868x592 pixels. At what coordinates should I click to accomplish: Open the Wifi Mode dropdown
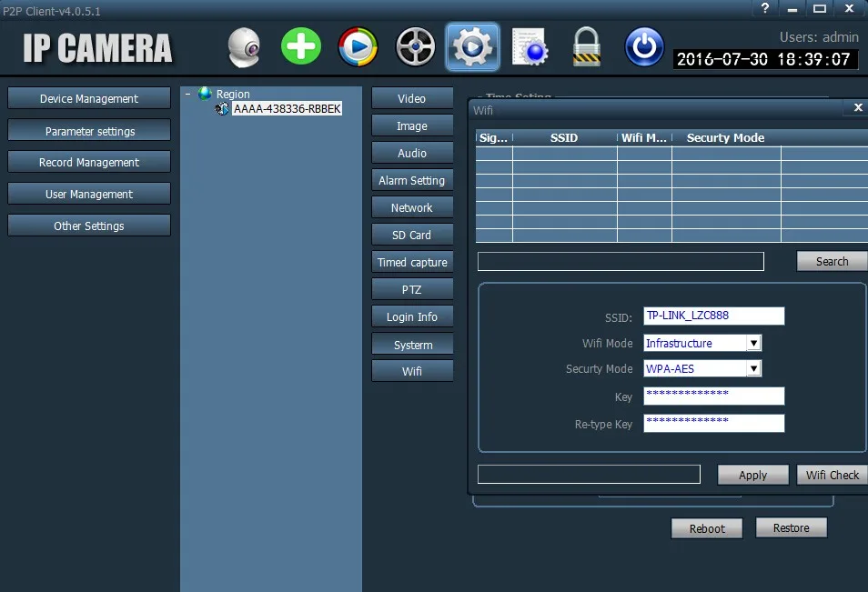(x=753, y=343)
